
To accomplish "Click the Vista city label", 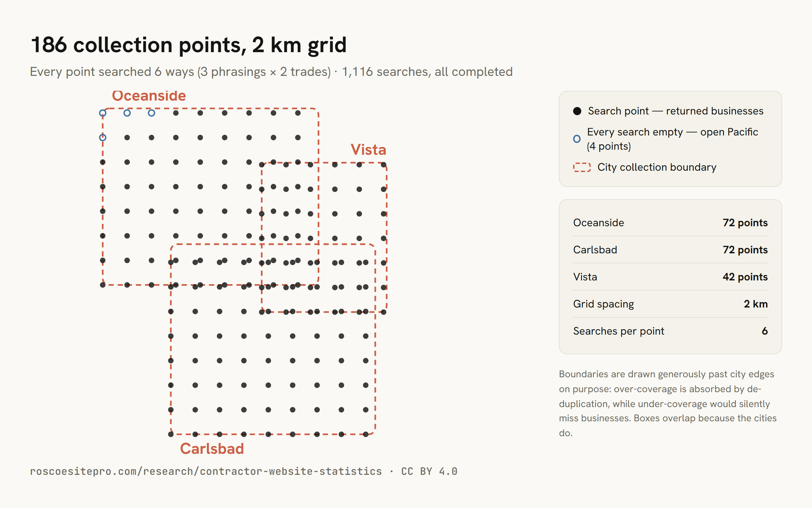I will coord(368,150).
